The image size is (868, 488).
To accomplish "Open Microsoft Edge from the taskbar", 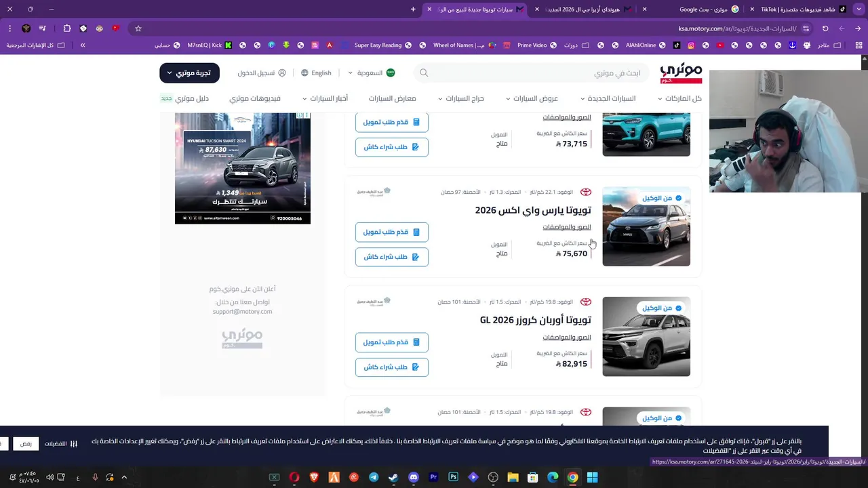I will tap(553, 477).
